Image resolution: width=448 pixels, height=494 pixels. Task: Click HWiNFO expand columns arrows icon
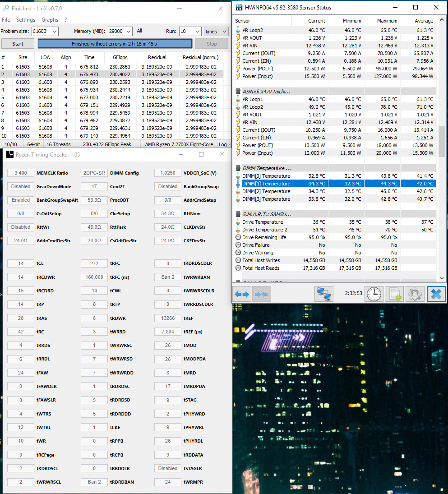(242, 294)
